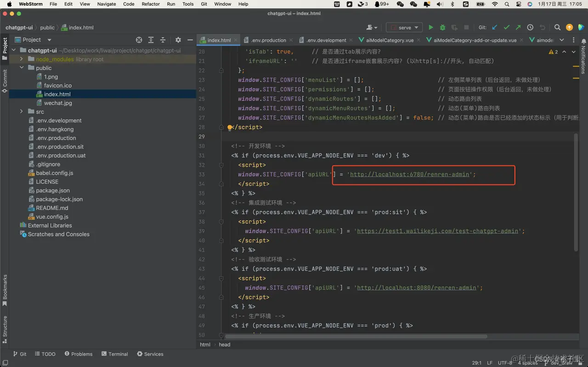Click the editor vertical scrollbar

576,192
